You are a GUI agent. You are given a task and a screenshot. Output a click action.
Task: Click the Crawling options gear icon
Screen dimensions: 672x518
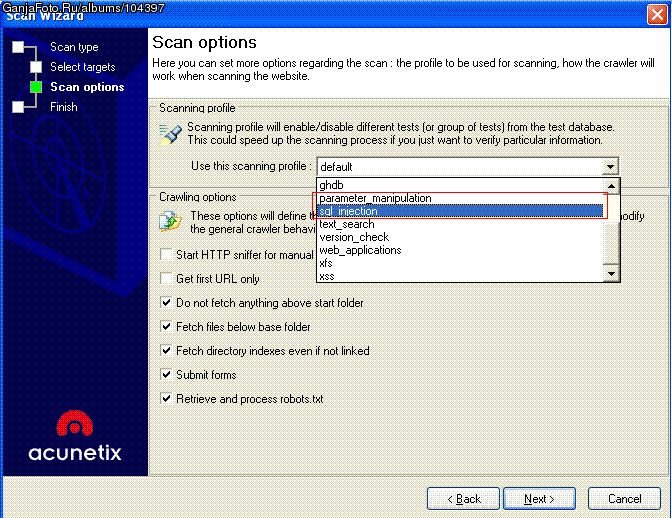click(171, 221)
